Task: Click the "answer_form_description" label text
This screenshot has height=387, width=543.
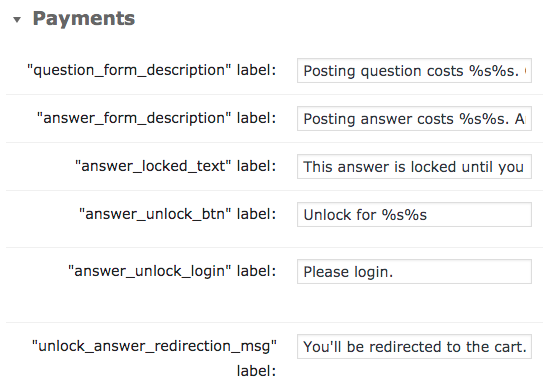Action: click(157, 118)
